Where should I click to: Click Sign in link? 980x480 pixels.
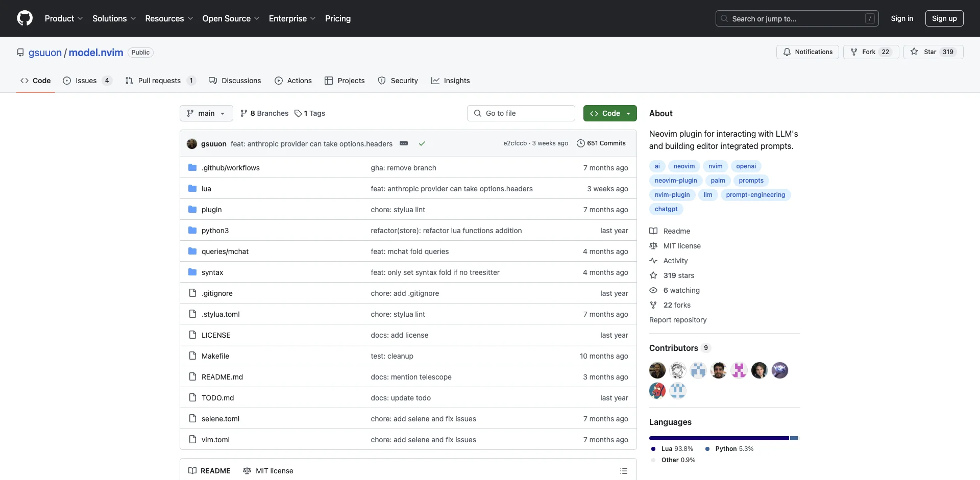click(x=902, y=18)
